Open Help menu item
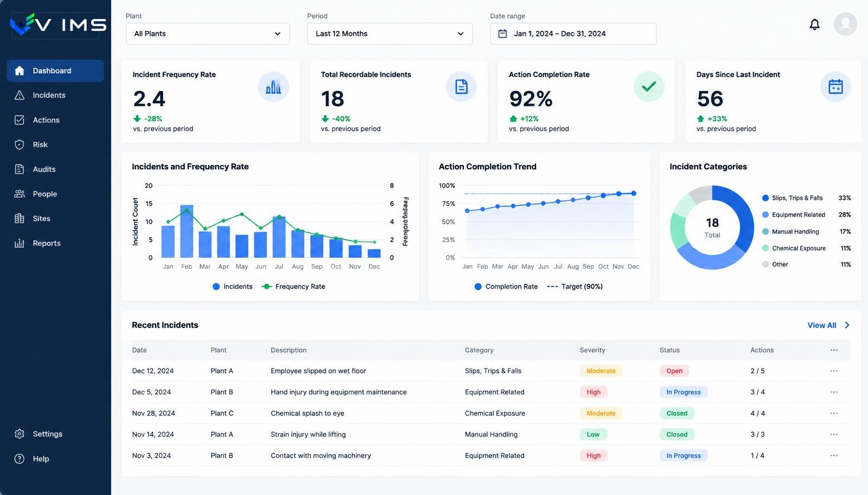868x495 pixels. (55, 459)
